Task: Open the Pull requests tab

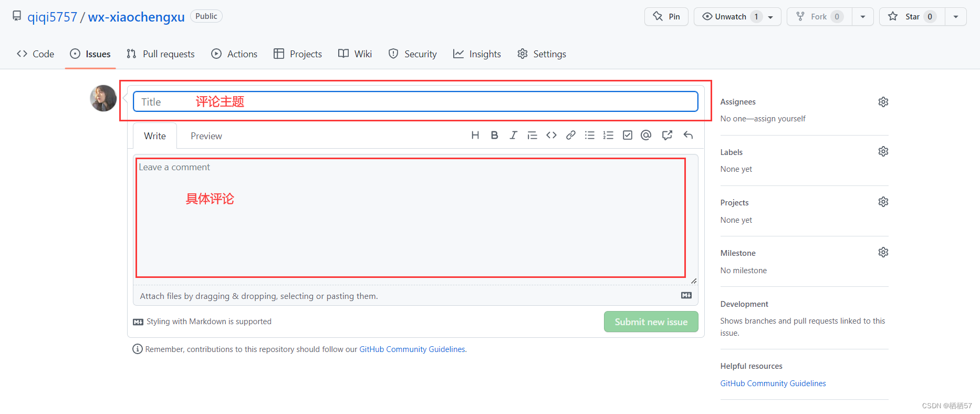Action: 161,54
